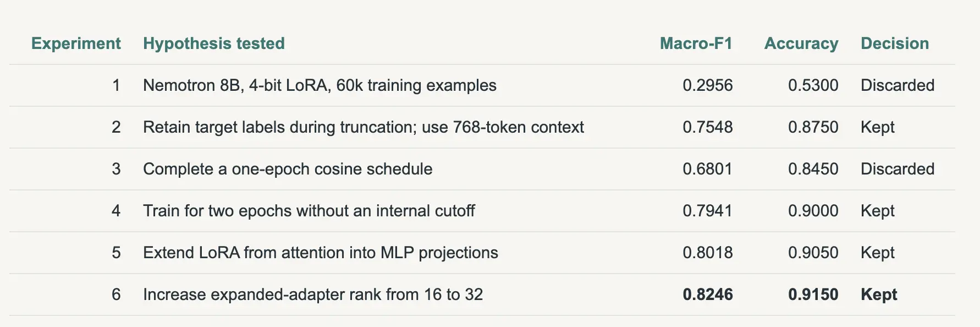Click the Macro-F1 value 0.7548

708,127
